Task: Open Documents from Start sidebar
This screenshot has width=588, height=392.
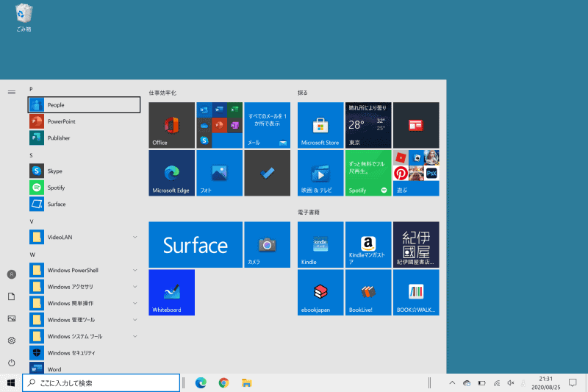Action: click(x=12, y=296)
